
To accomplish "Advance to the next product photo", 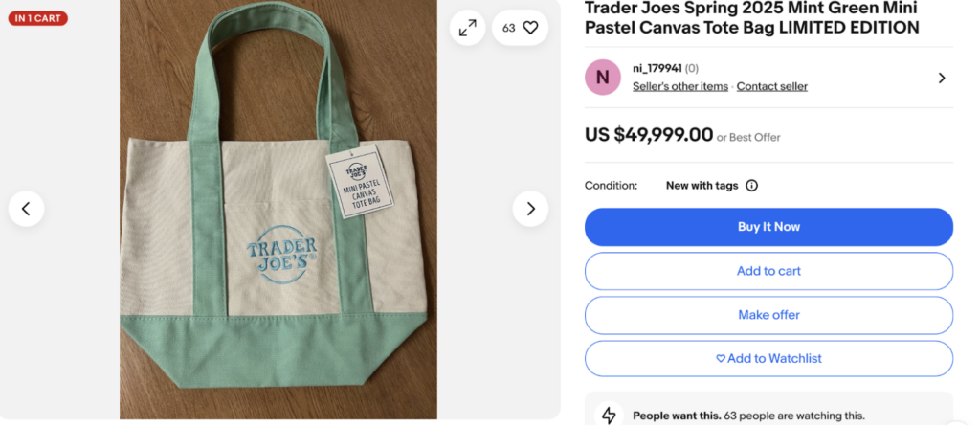I will pos(530,209).
